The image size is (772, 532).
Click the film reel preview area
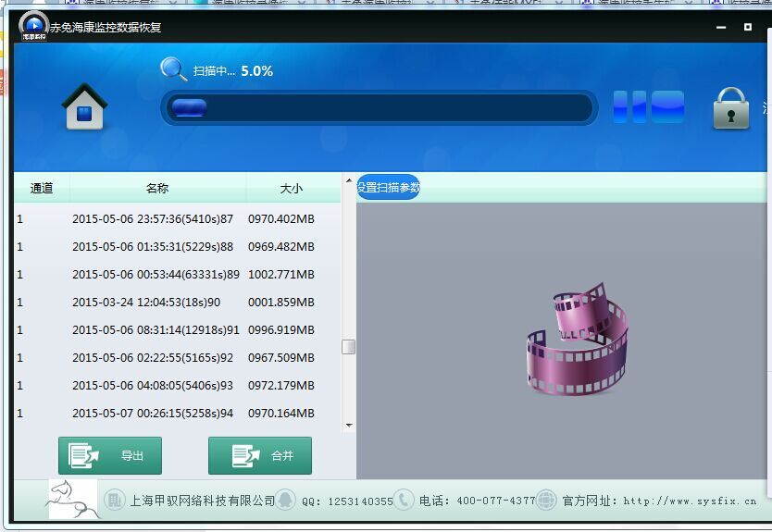tap(578, 338)
